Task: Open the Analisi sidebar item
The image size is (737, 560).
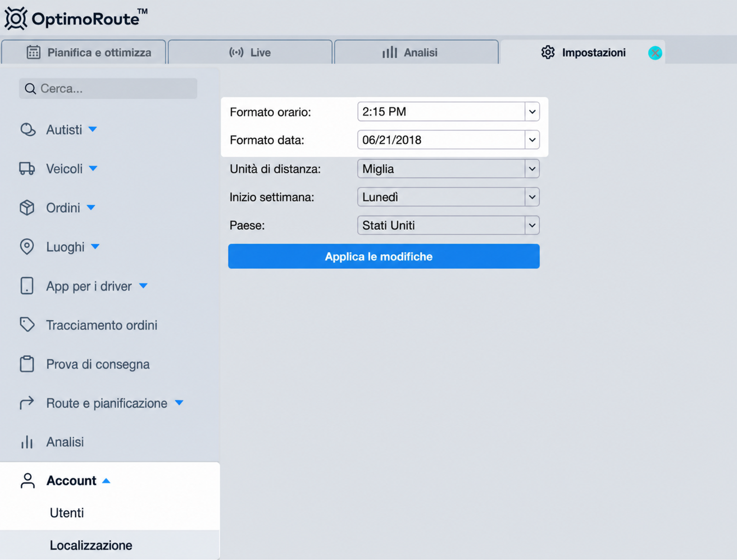Action: (65, 442)
